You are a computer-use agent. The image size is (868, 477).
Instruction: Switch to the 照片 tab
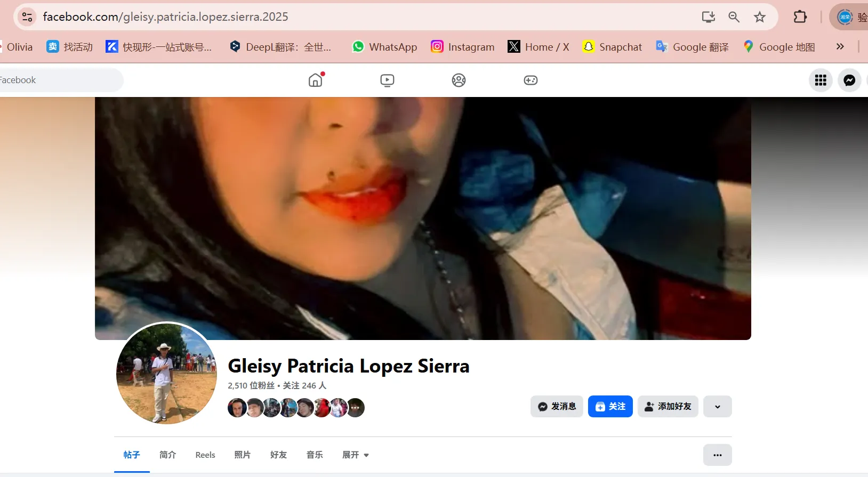click(242, 455)
